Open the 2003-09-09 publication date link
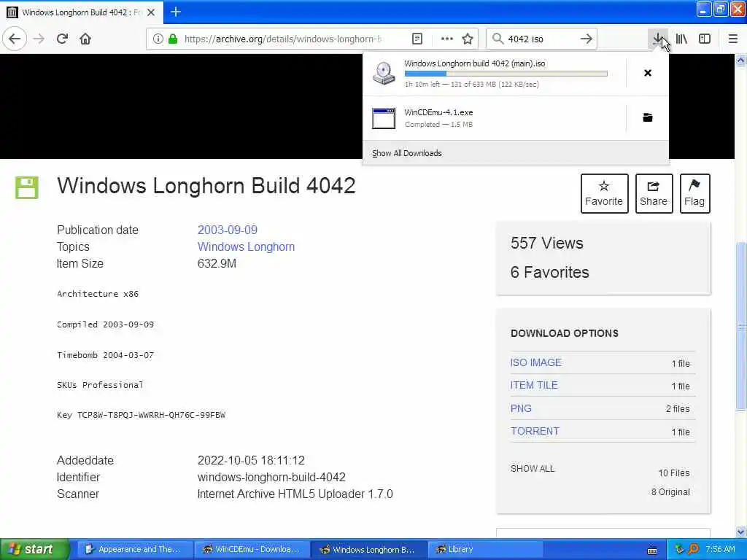 point(228,230)
